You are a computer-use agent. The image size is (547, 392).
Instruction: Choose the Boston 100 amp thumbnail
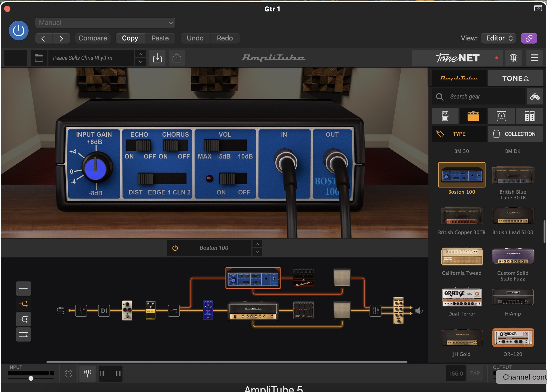pos(462,175)
